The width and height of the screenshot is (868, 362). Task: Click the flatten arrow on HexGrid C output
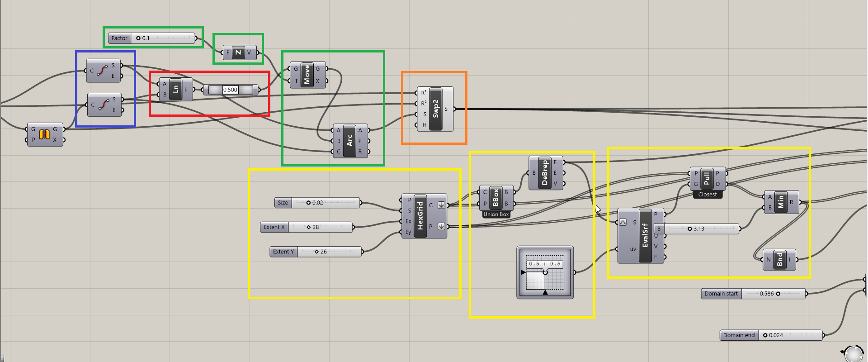pyautogui.click(x=441, y=205)
